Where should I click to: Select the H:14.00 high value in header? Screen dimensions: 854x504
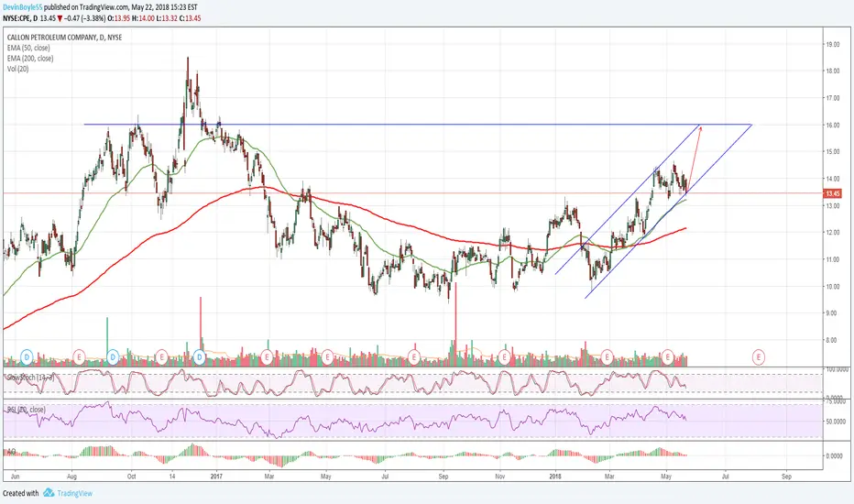pyautogui.click(x=144, y=18)
